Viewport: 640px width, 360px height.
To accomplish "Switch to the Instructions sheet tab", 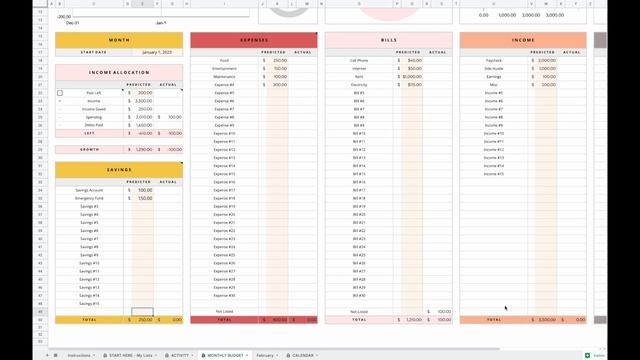I will point(79,356).
